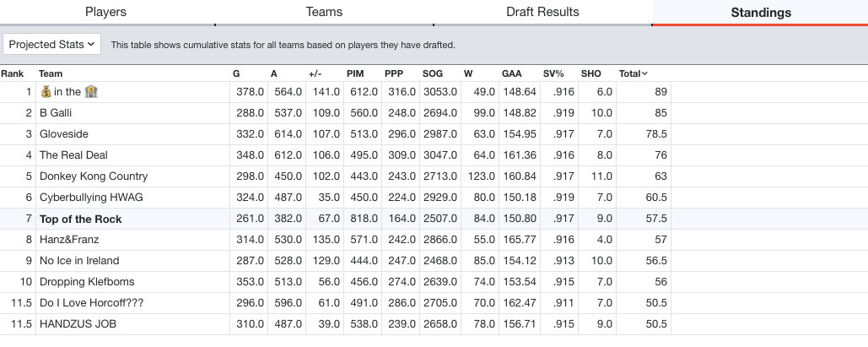Click the Donkey Kong Country team name

coord(94,176)
